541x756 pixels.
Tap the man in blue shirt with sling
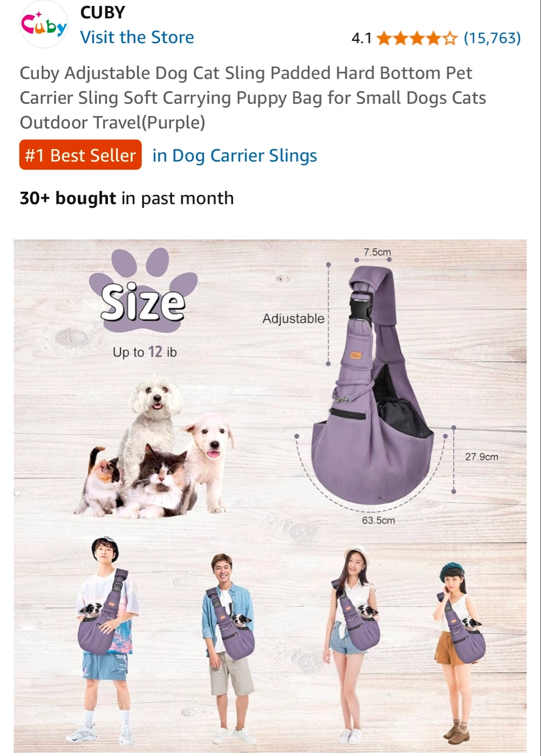(229, 648)
